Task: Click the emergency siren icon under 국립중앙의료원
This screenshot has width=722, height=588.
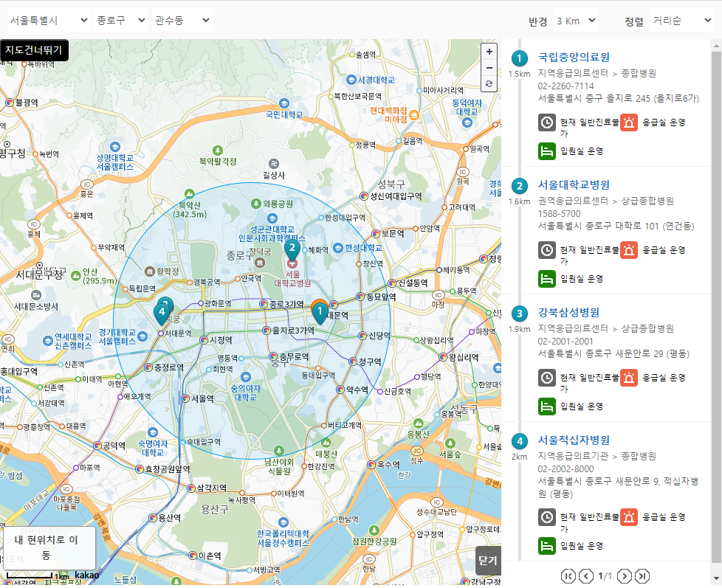Action: pos(628,122)
